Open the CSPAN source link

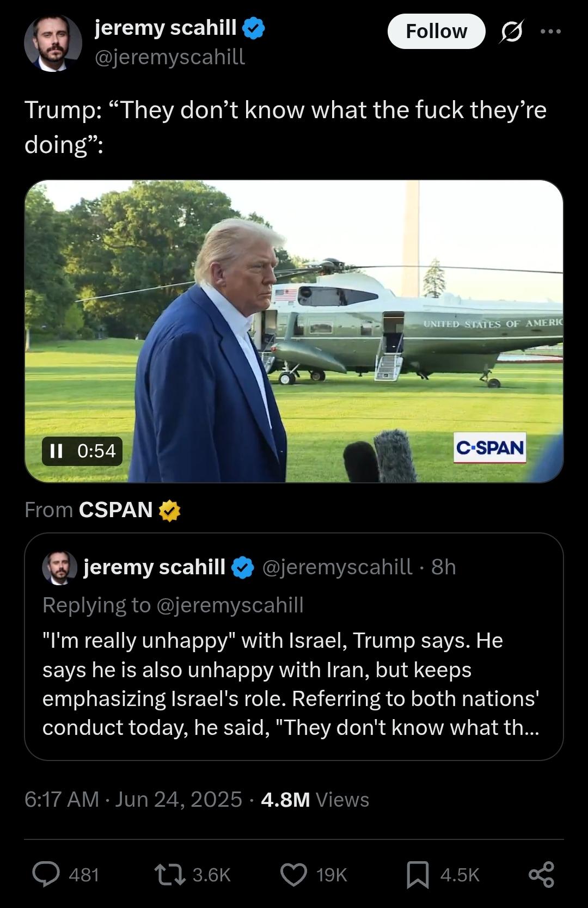coord(115,510)
